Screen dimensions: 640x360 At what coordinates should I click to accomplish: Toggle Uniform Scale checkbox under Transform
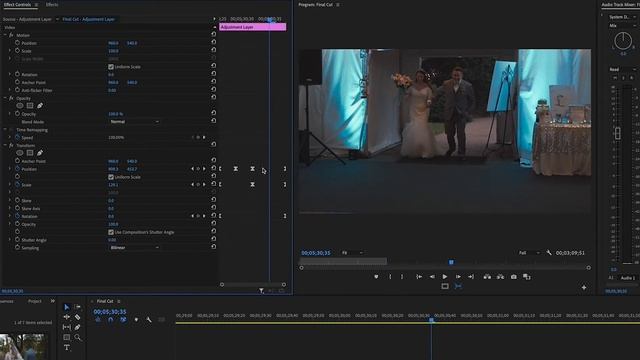pos(111,177)
